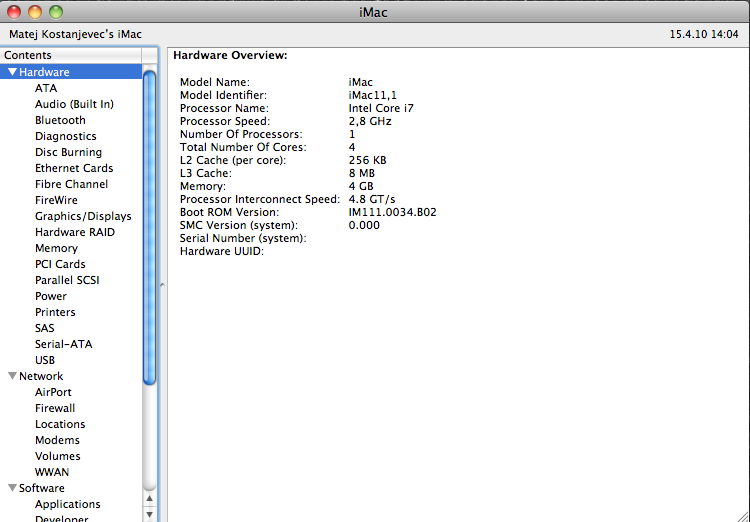Image resolution: width=750 pixels, height=522 pixels.
Task: Collapse the Network disclosure triangle
Action: pyautogui.click(x=12, y=376)
